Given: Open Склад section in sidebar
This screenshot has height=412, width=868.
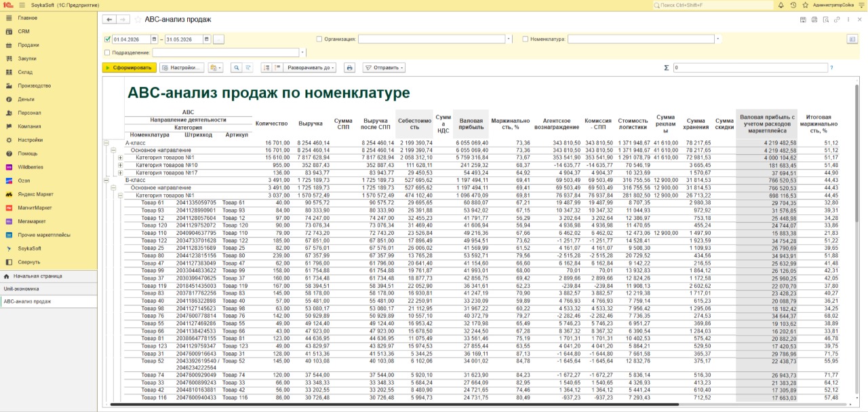Looking at the screenshot, I should 25,72.
